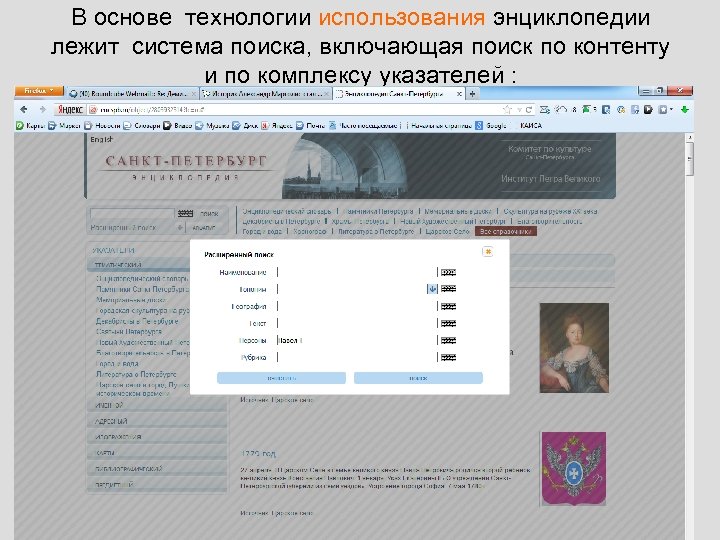
Task: Close the Энциклопедия Санкт-Петербурга tab
Action: 459,94
